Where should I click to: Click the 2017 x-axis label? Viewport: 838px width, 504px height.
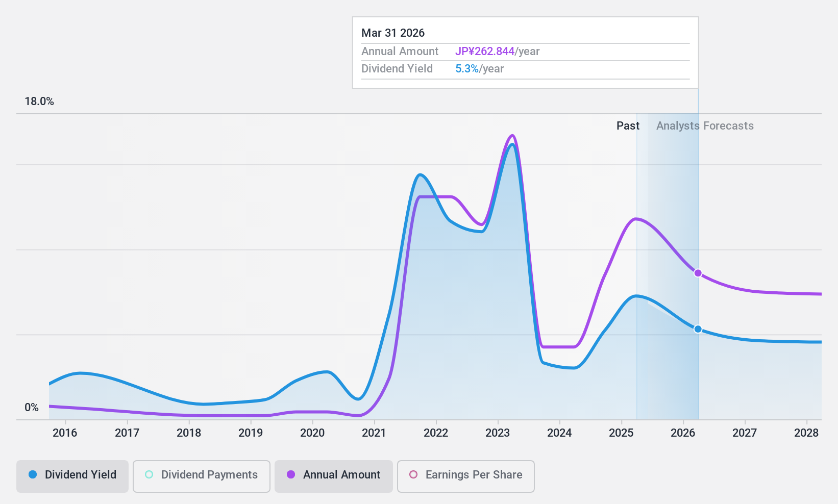127,433
